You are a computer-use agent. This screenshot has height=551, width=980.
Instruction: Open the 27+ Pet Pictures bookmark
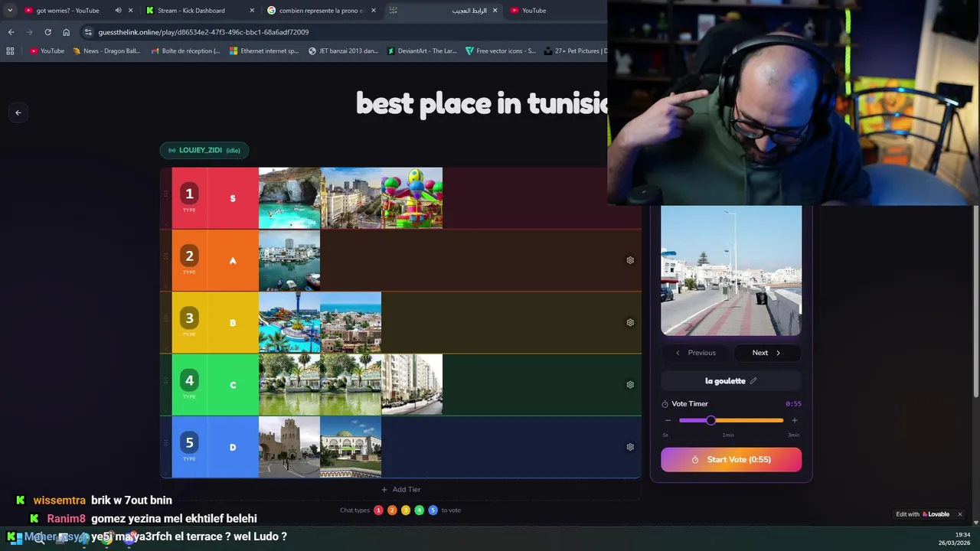(x=576, y=51)
